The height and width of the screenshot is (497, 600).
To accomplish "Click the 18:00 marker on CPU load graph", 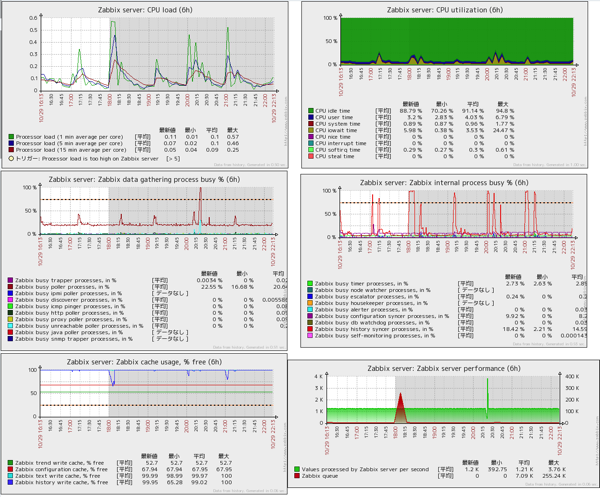I will (x=109, y=100).
